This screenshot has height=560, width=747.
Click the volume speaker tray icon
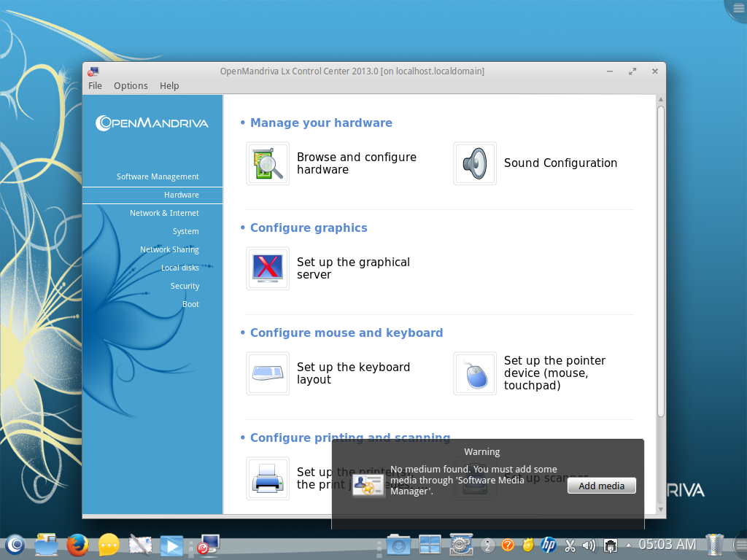589,544
